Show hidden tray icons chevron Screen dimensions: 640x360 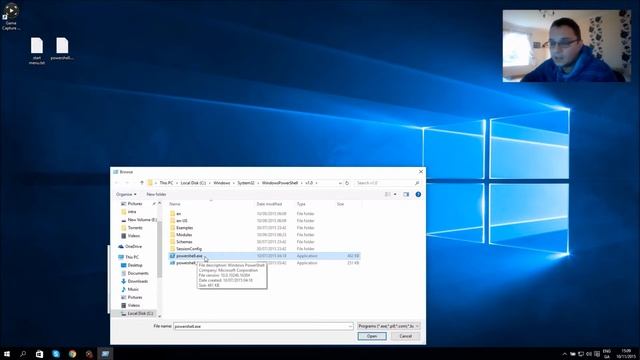coord(564,354)
